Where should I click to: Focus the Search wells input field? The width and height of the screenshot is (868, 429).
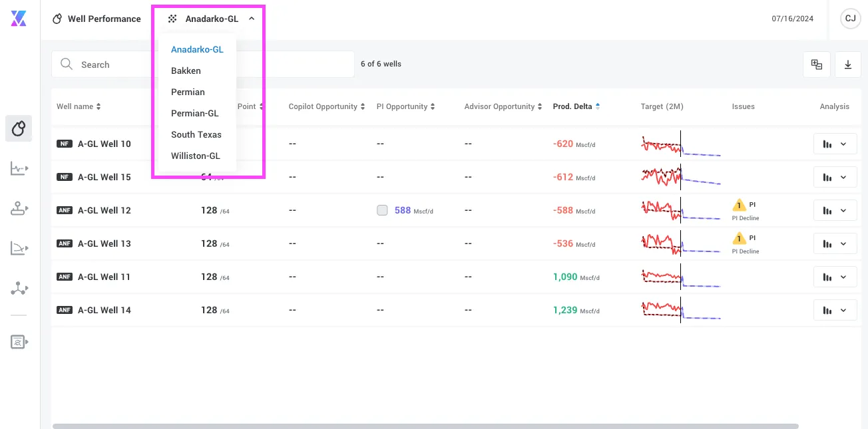pyautogui.click(x=202, y=65)
